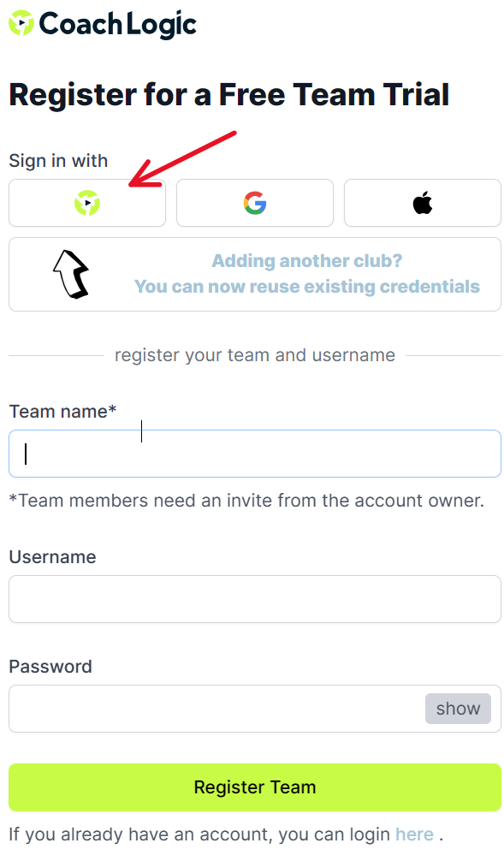Click the 'Team name*' field label
Screen dimensions: 504x855
(62, 411)
